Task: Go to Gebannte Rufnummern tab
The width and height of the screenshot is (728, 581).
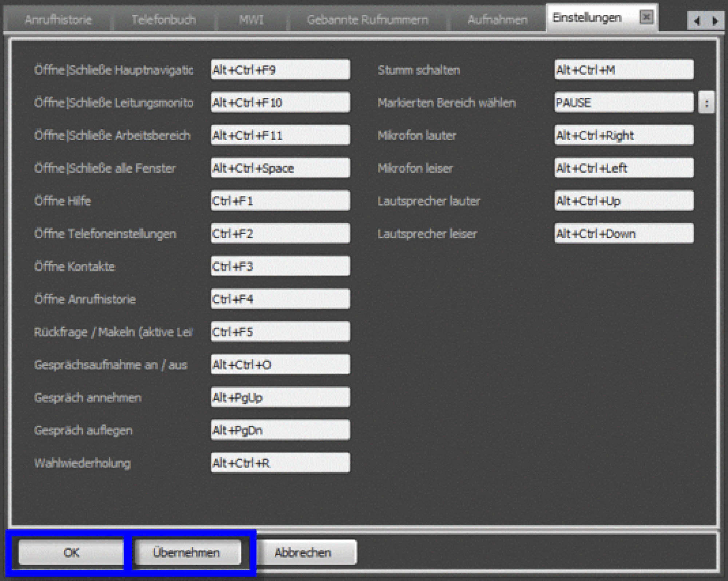Action: click(x=368, y=20)
